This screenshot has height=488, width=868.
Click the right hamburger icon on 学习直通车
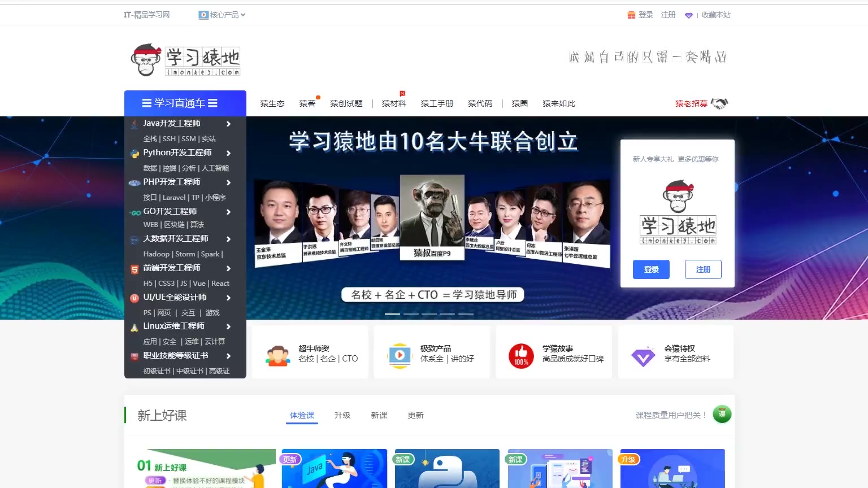point(212,103)
